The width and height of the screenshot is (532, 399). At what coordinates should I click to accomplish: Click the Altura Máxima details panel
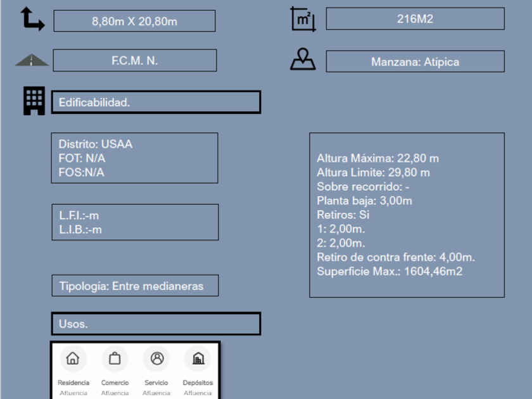coord(407,215)
